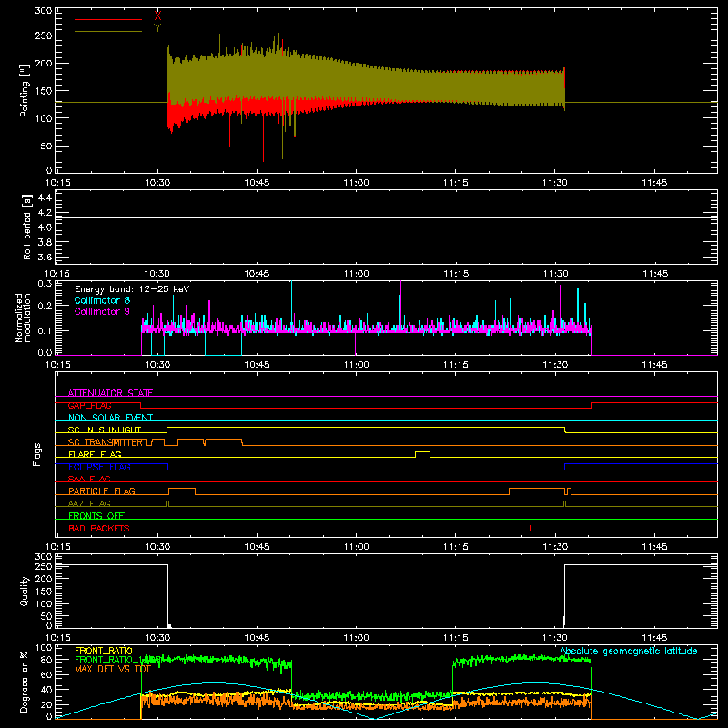The width and height of the screenshot is (728, 728).
Task: Click the 11:45 tick label under Quality plot
Action: tap(654, 638)
